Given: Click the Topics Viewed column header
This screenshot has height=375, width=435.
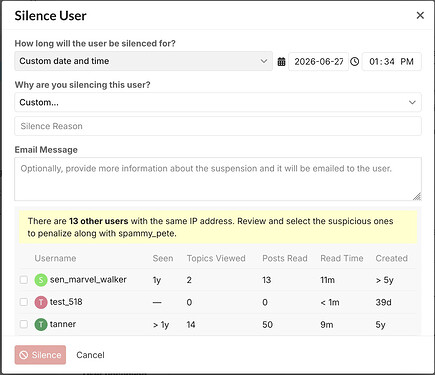Looking at the screenshot, I should coord(216,258).
